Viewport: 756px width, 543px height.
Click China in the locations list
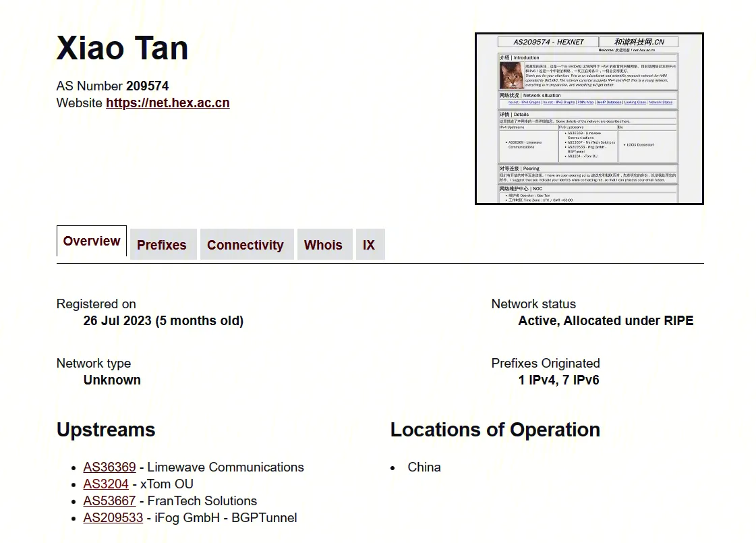424,467
